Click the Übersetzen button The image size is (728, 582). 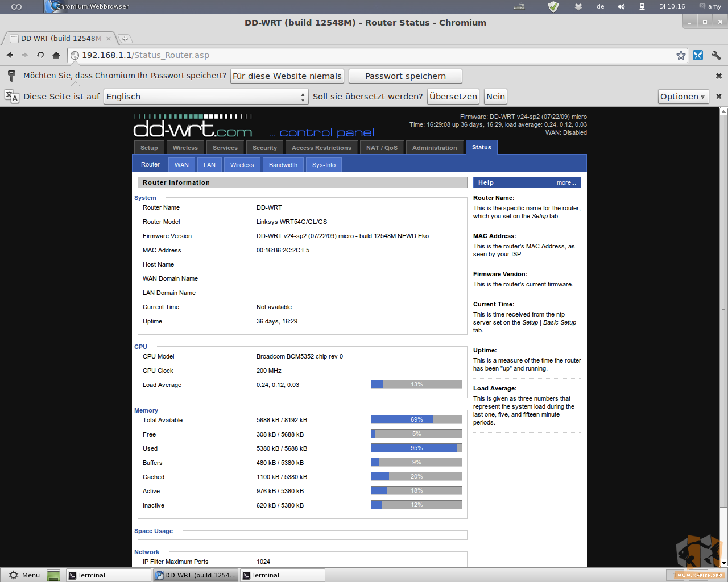pos(453,97)
